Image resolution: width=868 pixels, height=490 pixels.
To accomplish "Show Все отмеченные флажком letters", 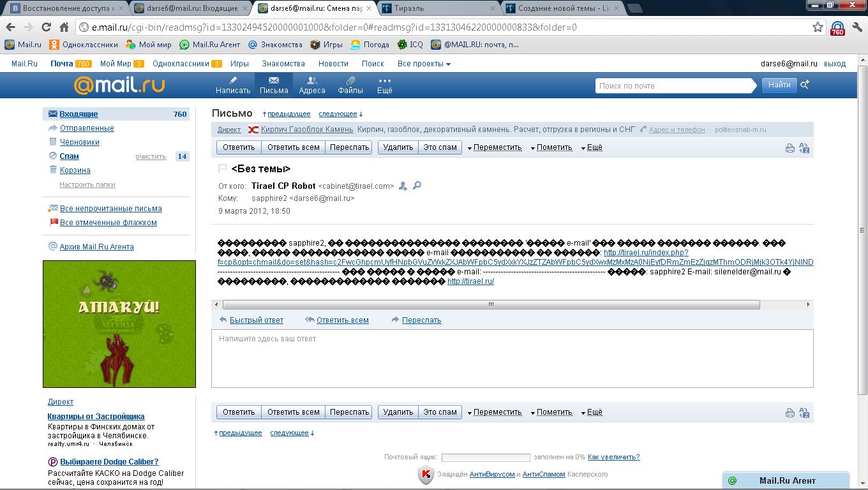I will pos(108,223).
